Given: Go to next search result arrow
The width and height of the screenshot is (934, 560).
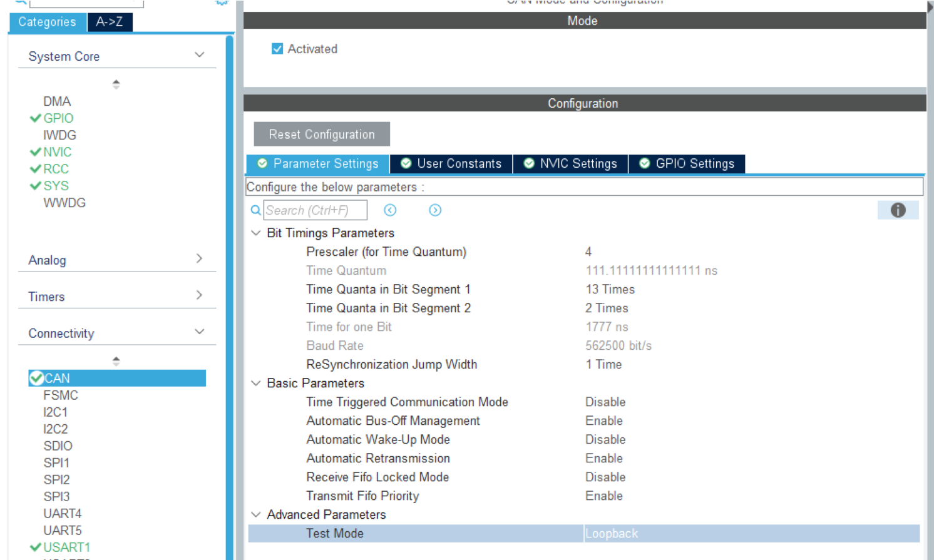Looking at the screenshot, I should tap(435, 210).
